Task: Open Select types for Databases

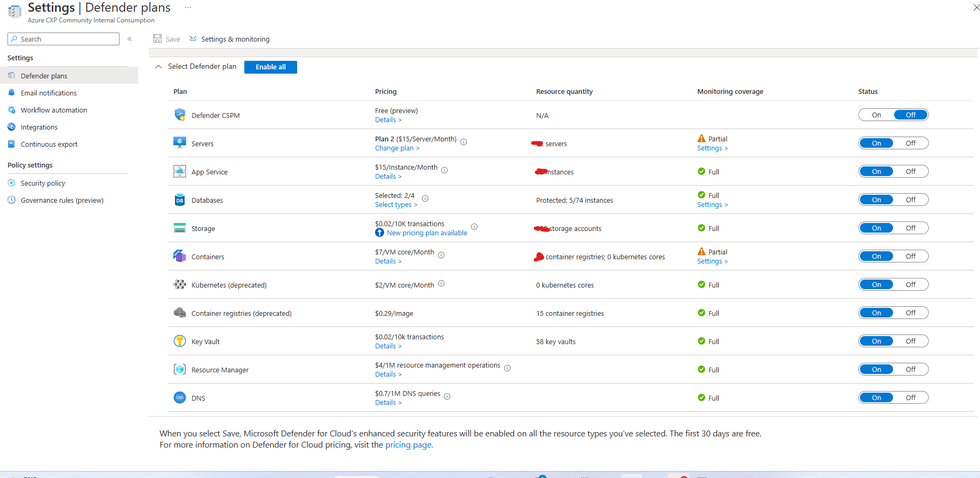Action: tap(396, 205)
